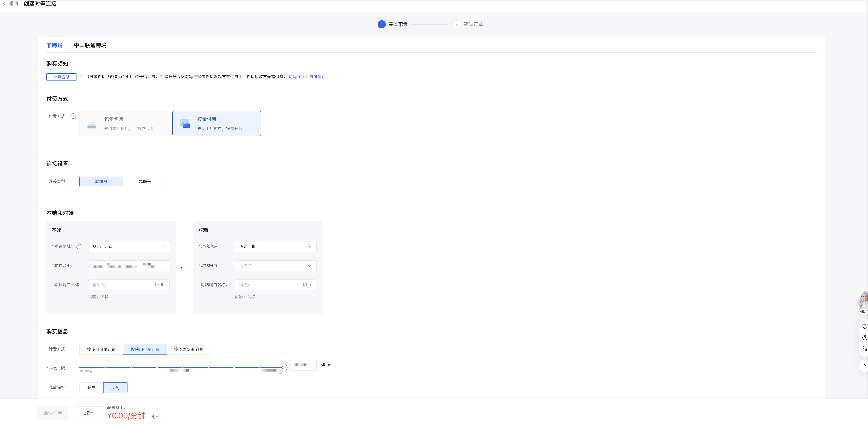Select the 包年包月 payment option
The height and width of the screenshot is (424, 868).
click(124, 124)
